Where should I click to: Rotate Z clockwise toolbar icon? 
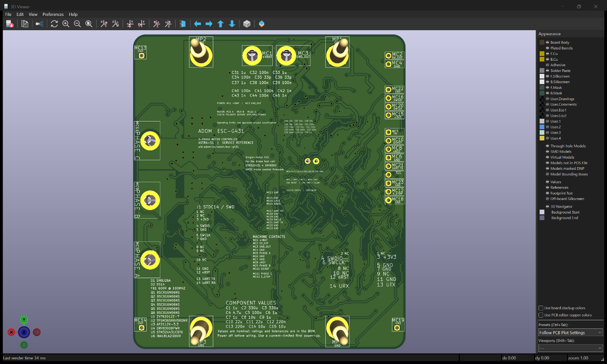coord(157,24)
